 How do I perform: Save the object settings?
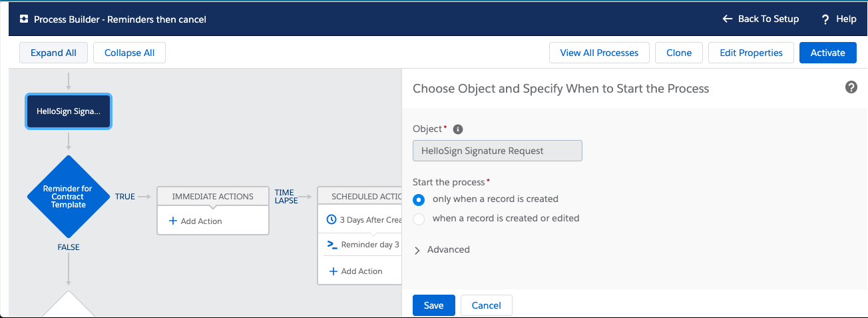tap(433, 305)
